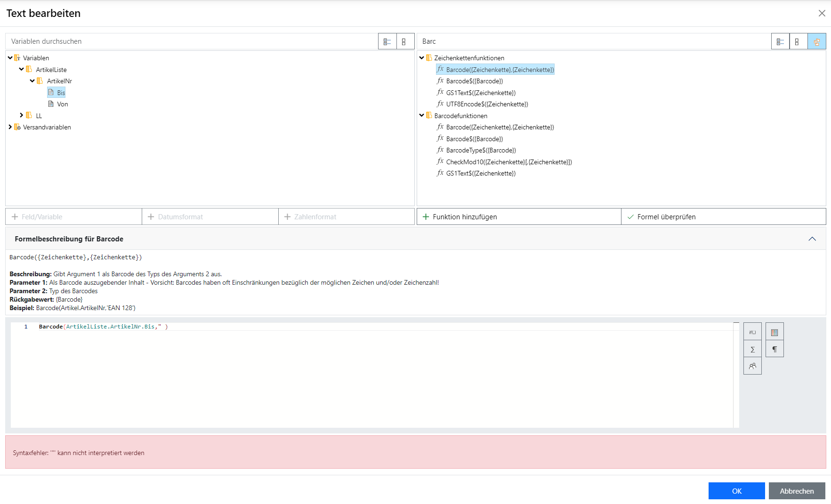Toggle the grouped-by-folder functions view
Viewport: 831px width, 504px height.
pos(817,41)
